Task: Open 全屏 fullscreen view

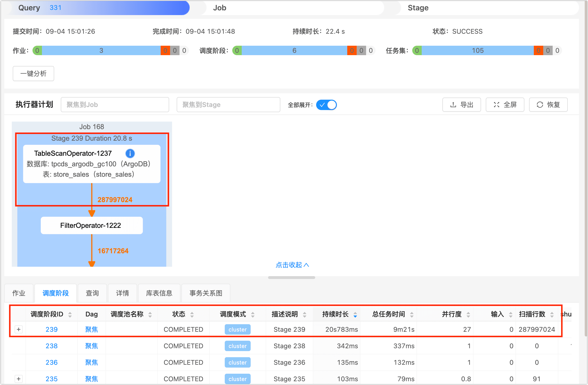Action: [505, 105]
